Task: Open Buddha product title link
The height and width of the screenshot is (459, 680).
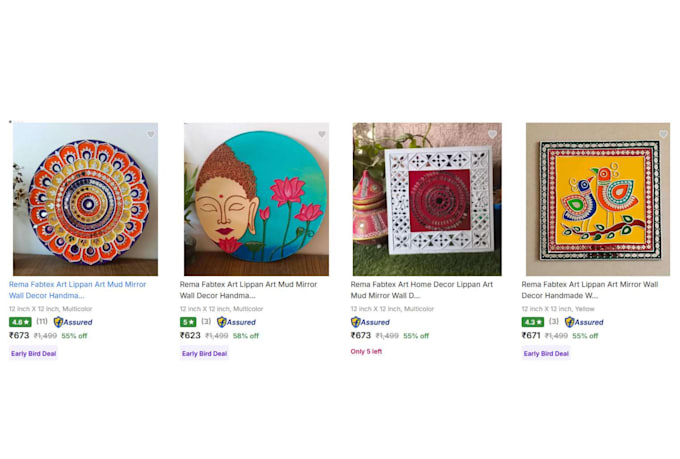Action: (248, 290)
